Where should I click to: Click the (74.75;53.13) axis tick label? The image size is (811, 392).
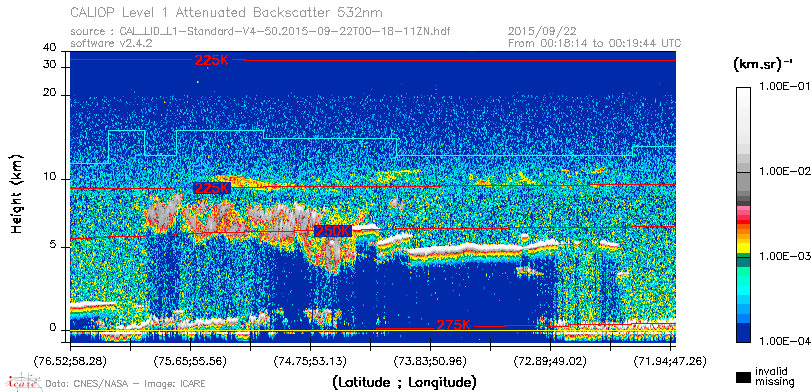tap(310, 361)
